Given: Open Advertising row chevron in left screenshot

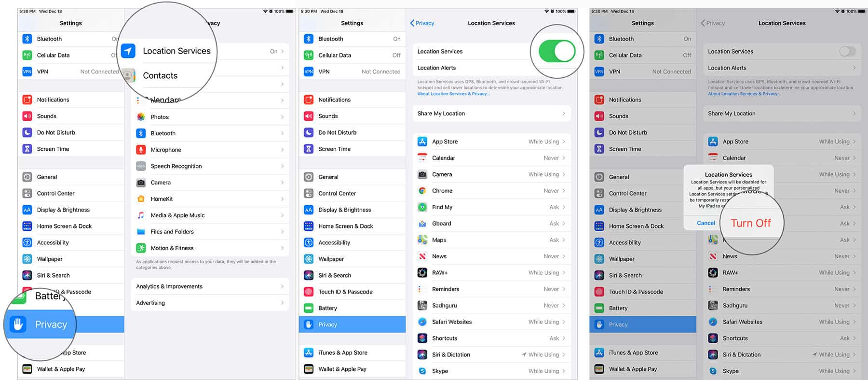Looking at the screenshot, I should (x=282, y=303).
